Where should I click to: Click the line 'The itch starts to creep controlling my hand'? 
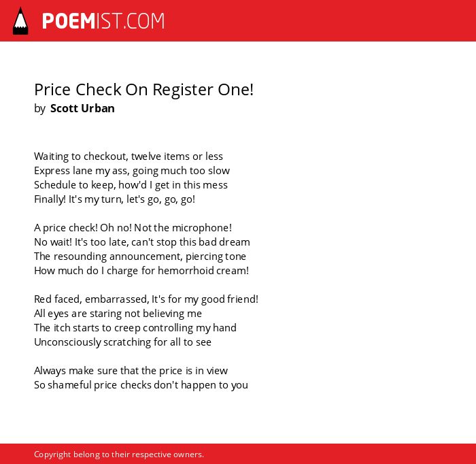135,328
